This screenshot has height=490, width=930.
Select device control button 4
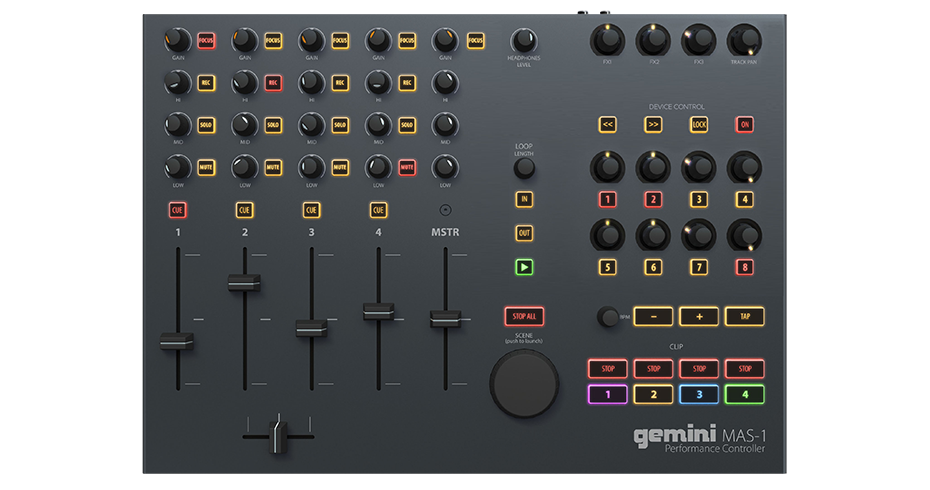(745, 199)
